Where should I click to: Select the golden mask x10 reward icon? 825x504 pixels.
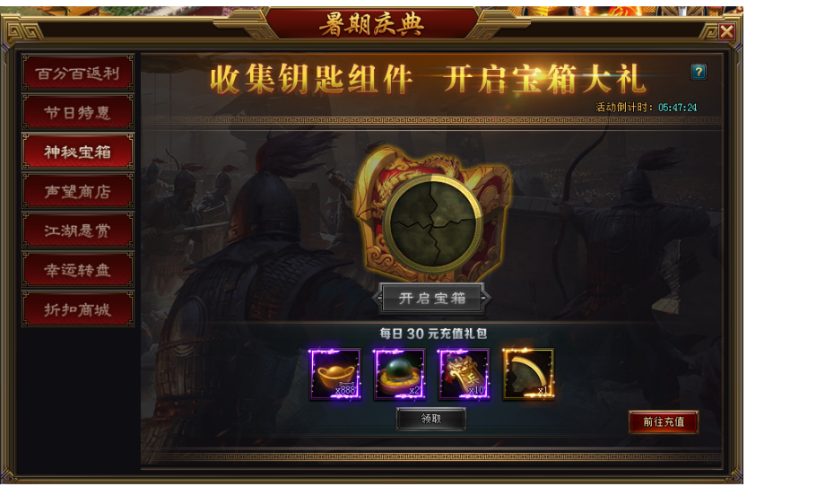pyautogui.click(x=465, y=374)
